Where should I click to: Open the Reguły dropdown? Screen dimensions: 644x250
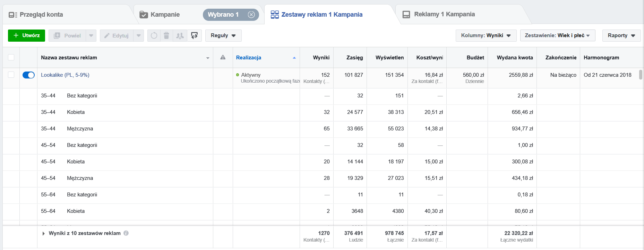tap(223, 35)
